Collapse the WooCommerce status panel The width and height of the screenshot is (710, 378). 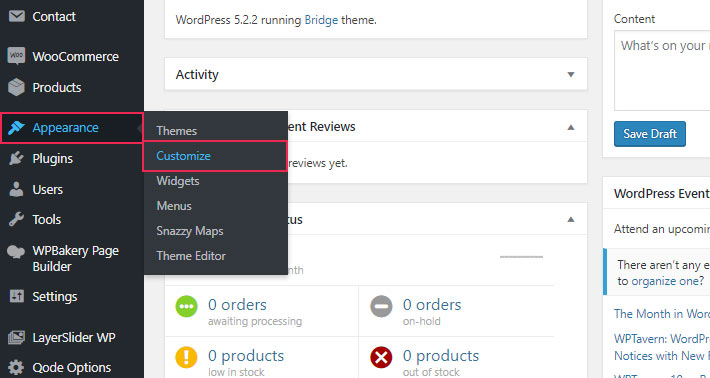tap(571, 220)
